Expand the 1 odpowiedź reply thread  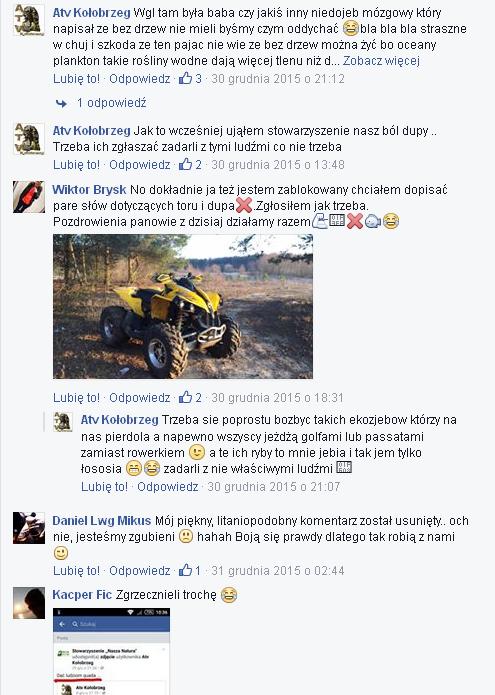pos(111,103)
